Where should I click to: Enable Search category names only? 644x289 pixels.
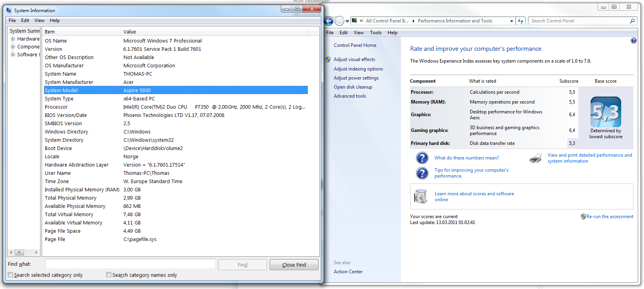click(109, 275)
